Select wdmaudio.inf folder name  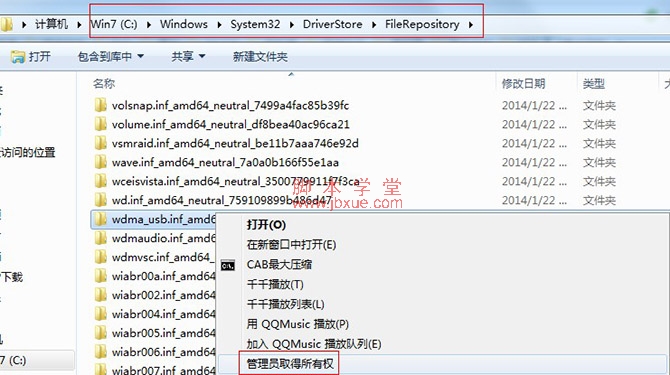(164, 238)
